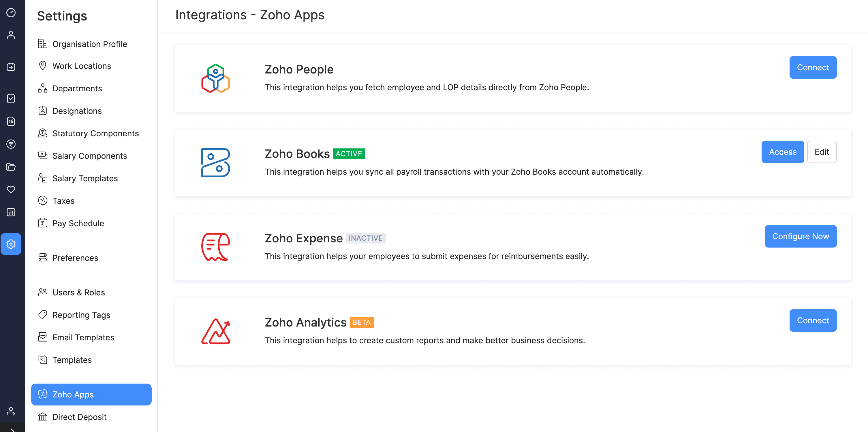868x432 pixels.
Task: Click Access on the Zoho Books integration
Action: coord(782,152)
